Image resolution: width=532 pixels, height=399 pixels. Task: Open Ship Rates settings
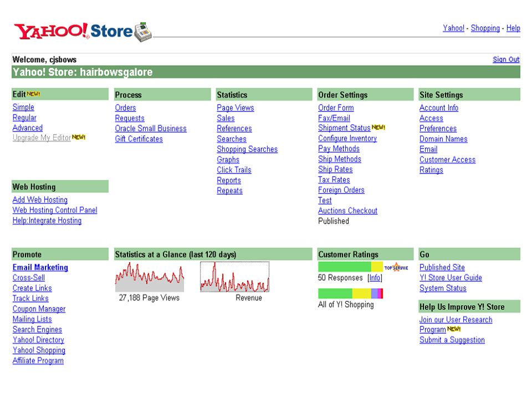pos(336,170)
